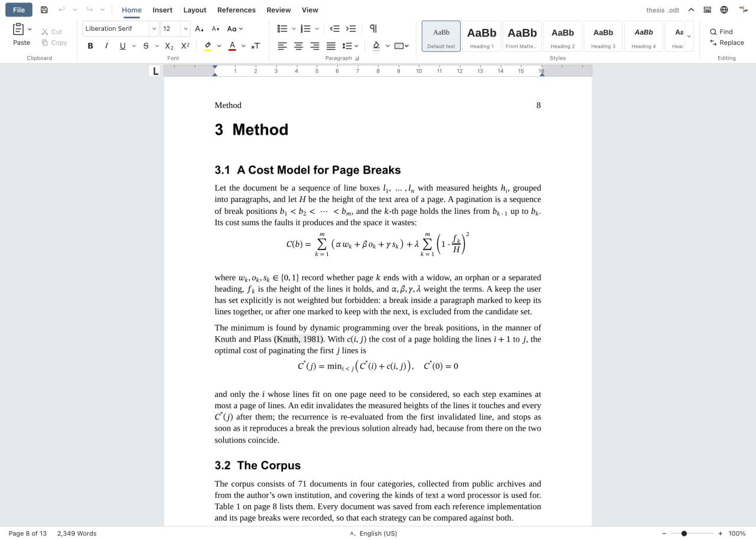Click the tab stop type L marker
756x540 pixels.
[156, 71]
